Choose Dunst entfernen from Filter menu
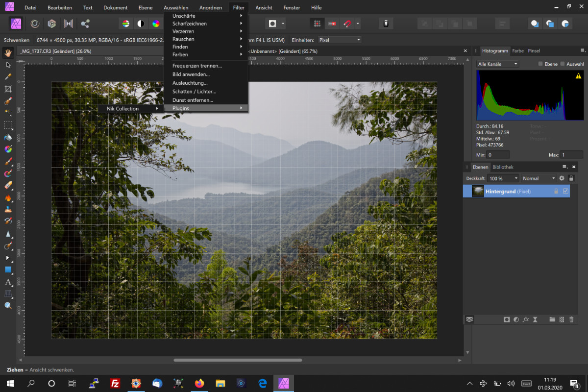Screen dimensions: 588x392 193,100
